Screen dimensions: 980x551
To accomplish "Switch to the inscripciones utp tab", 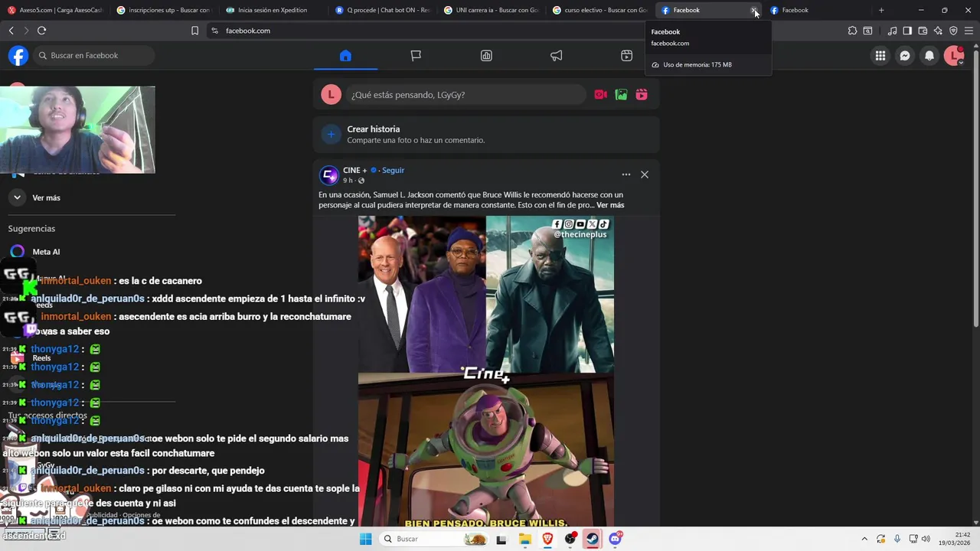I will [164, 10].
